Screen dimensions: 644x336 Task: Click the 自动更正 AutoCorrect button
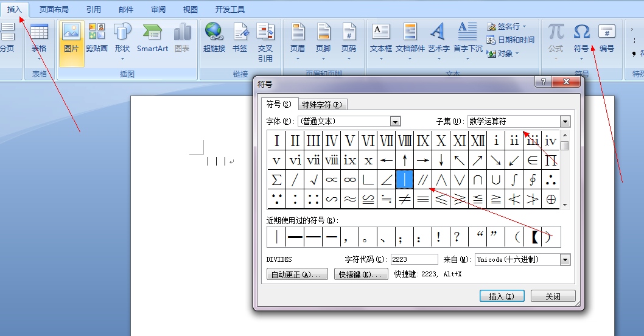tap(297, 275)
